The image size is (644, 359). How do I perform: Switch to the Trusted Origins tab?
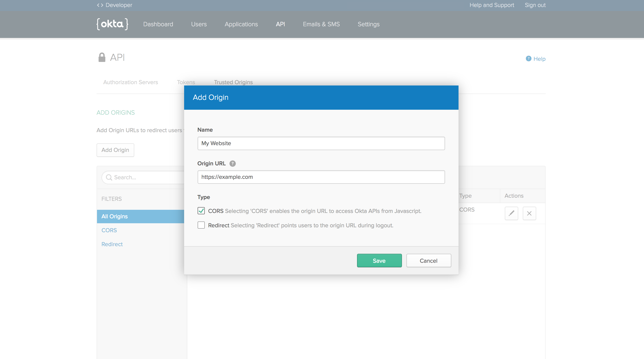233,82
